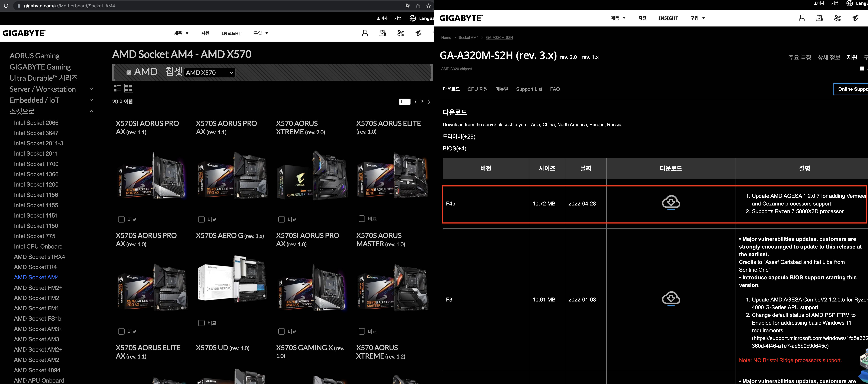The width and height of the screenshot is (868, 384).
Task: Check compare box for X570 AORUS XTREME rev 2.0
Action: pyautogui.click(x=282, y=219)
